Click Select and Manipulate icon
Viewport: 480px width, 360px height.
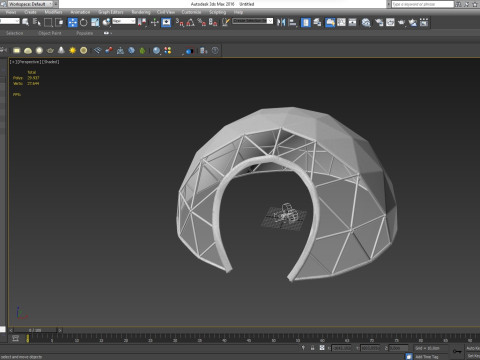(x=155, y=22)
